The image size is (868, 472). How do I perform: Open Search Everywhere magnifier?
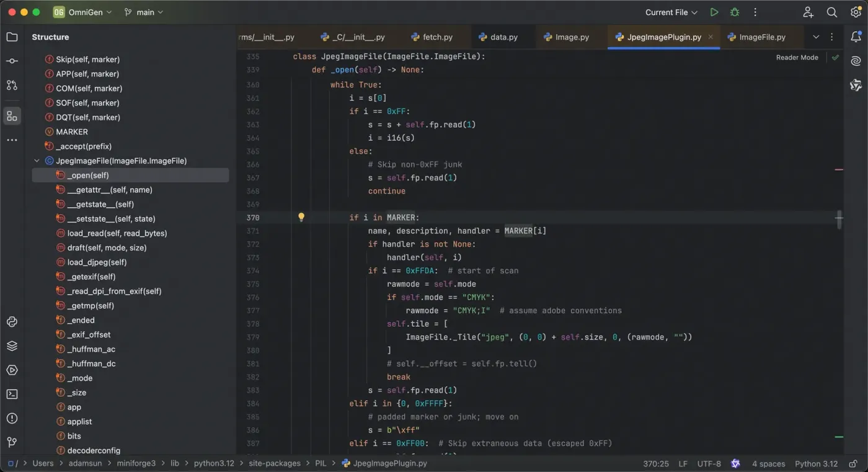coord(832,12)
